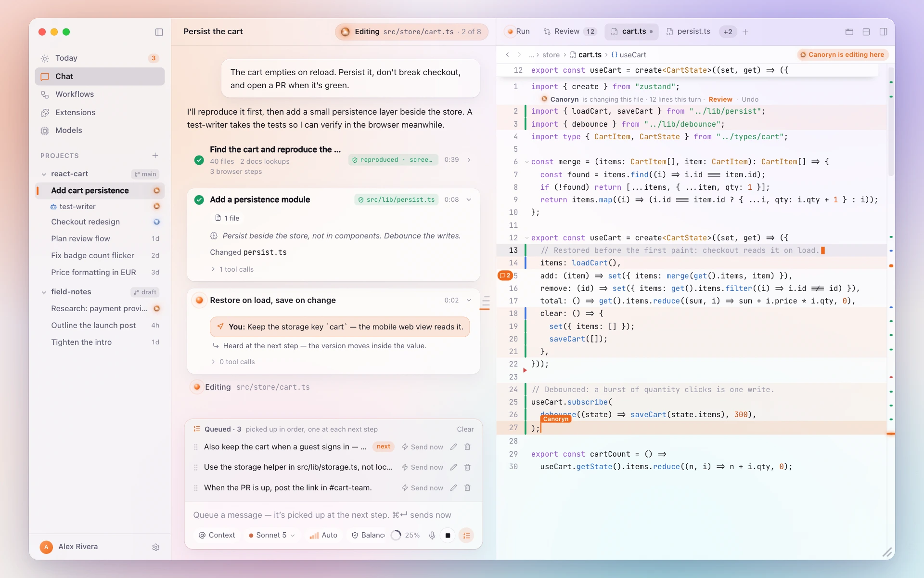Image resolution: width=924 pixels, height=578 pixels.
Task: Switch to the persist.ts tab
Action: tap(688, 32)
